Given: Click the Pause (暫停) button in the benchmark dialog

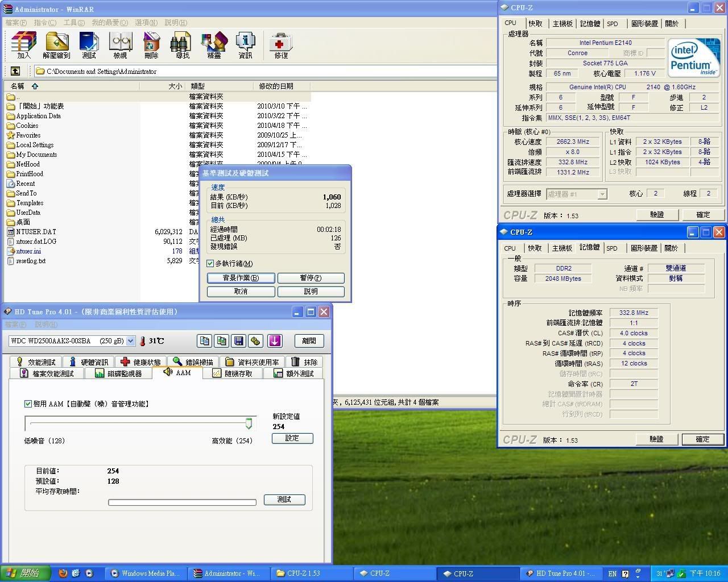Looking at the screenshot, I should click(x=310, y=278).
